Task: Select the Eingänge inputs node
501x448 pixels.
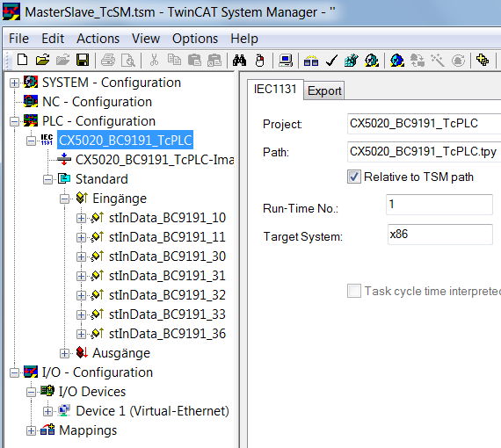Action: tap(120, 199)
